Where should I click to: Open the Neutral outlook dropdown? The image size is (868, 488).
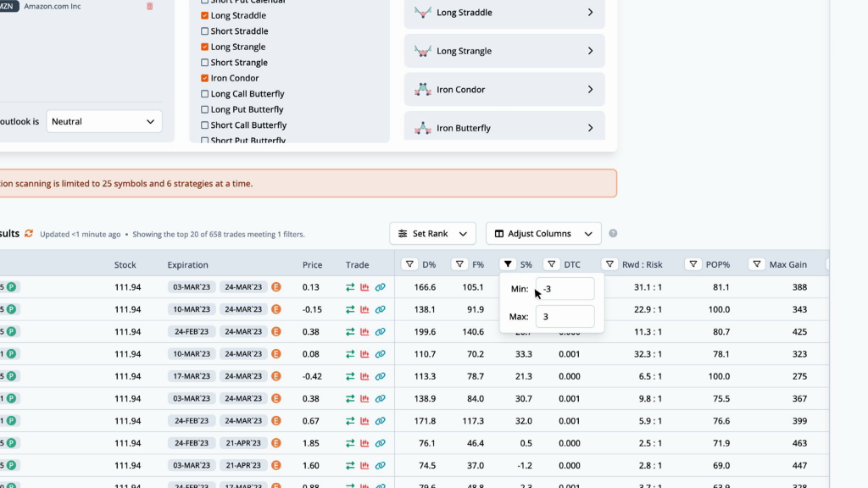coord(103,121)
